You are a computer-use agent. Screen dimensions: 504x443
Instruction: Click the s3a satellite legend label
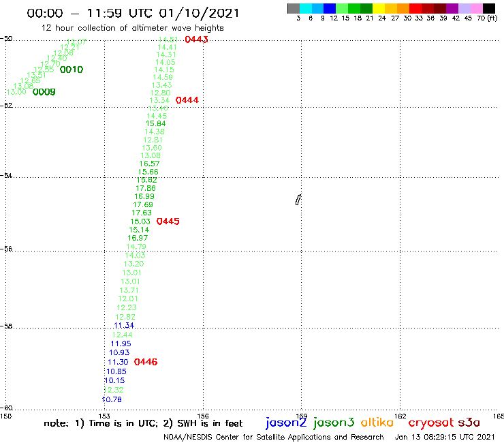pos(469,423)
